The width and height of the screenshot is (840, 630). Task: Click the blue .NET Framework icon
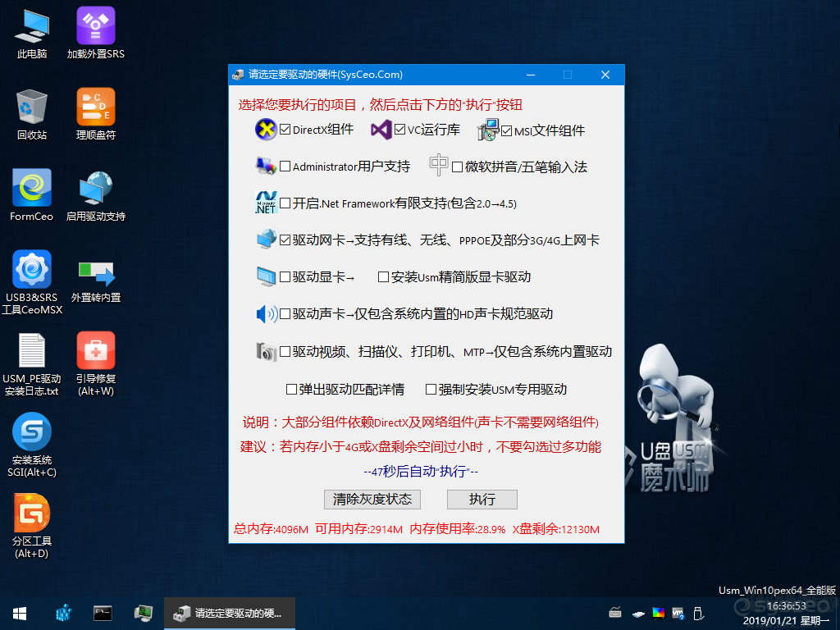tap(265, 202)
